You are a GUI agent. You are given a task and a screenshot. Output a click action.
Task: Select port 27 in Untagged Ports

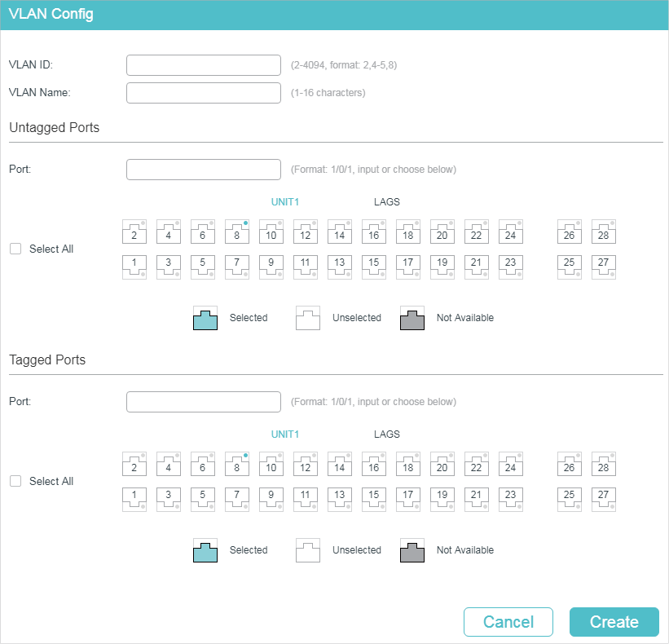(x=604, y=267)
